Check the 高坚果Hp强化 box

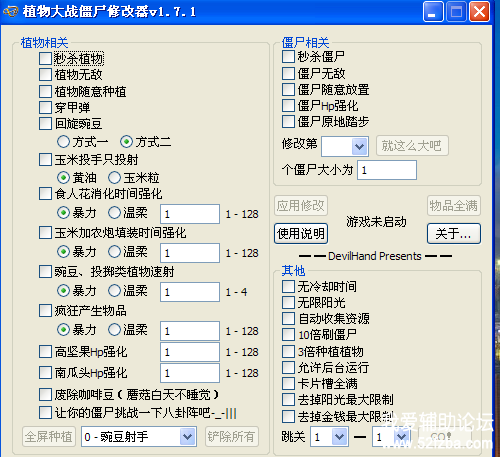tap(45, 352)
